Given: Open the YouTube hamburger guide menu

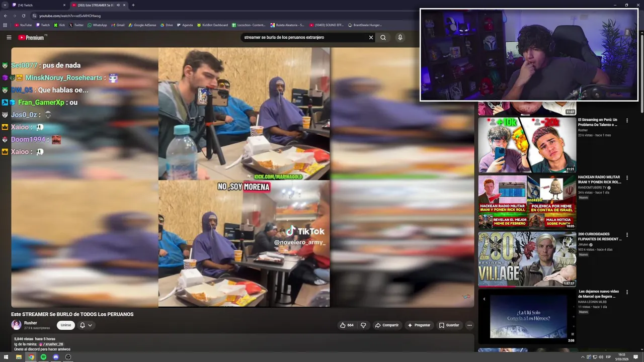Looking at the screenshot, I should pyautogui.click(x=9, y=37).
